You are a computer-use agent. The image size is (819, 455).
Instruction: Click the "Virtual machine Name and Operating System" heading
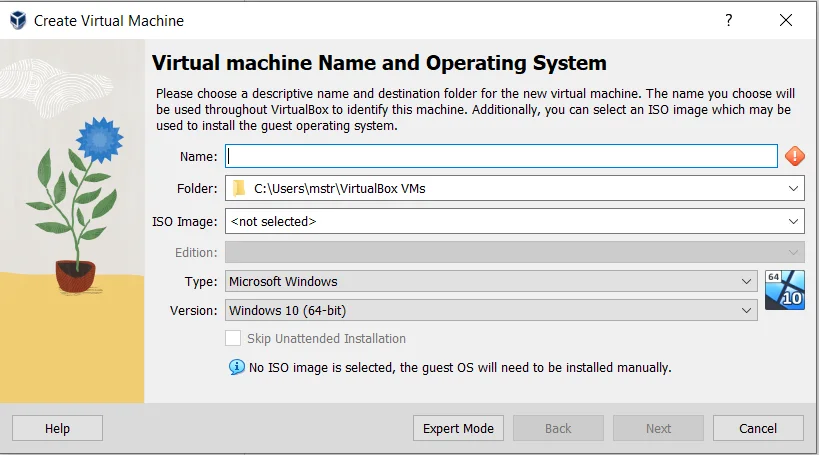pos(379,63)
